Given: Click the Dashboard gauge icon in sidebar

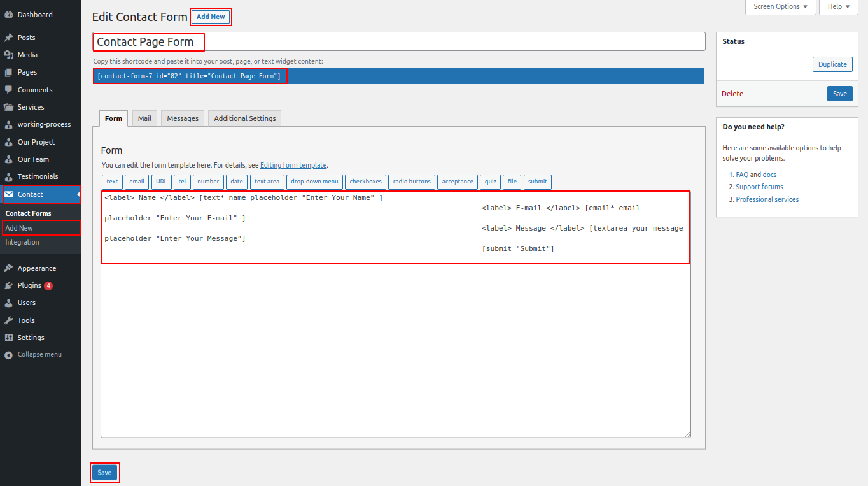Looking at the screenshot, I should [x=9, y=15].
